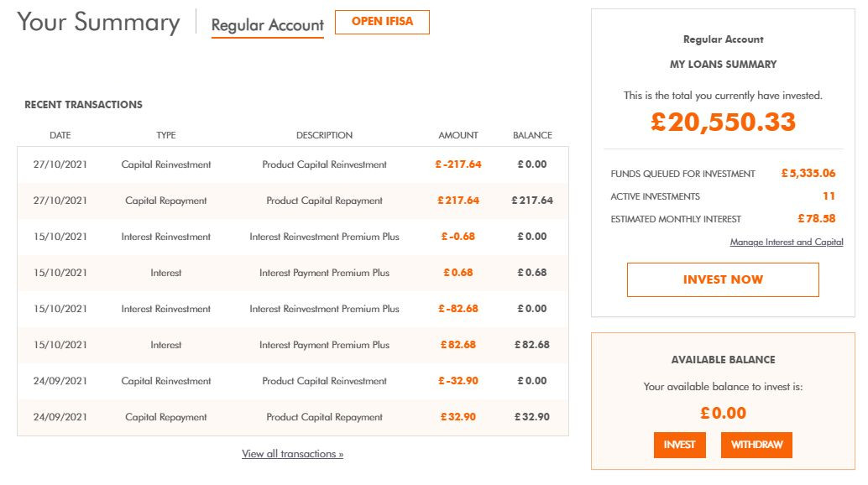Select the £-217.64 Capital Reinvestment transaction row
The image size is (868, 485).
tap(293, 164)
